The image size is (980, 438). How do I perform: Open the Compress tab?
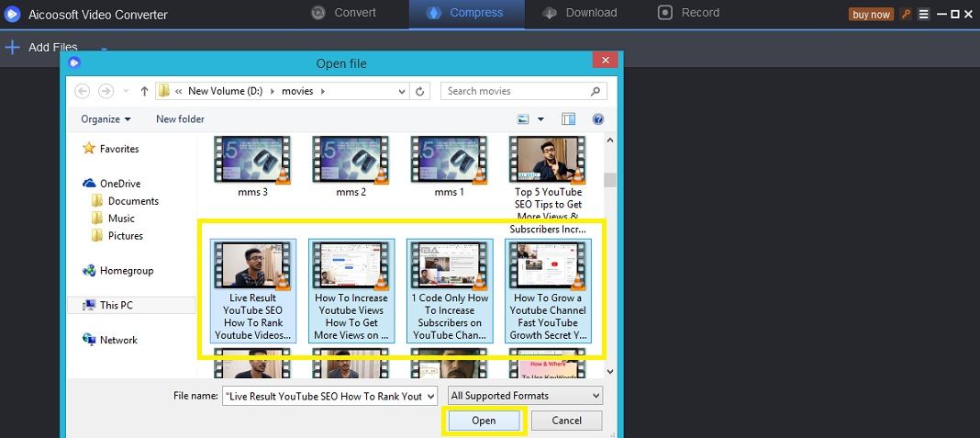click(465, 13)
